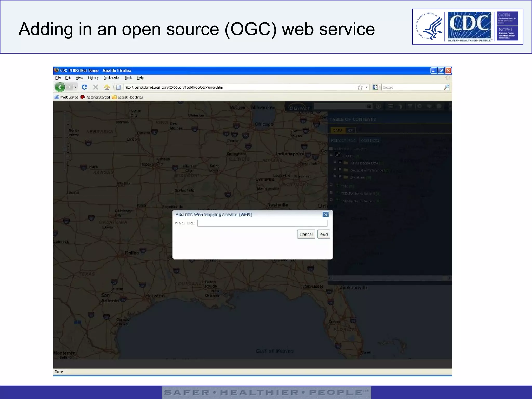Click the Add button in WMS dialog
Image resolution: width=532 pixels, height=399 pixels.
[x=324, y=234]
